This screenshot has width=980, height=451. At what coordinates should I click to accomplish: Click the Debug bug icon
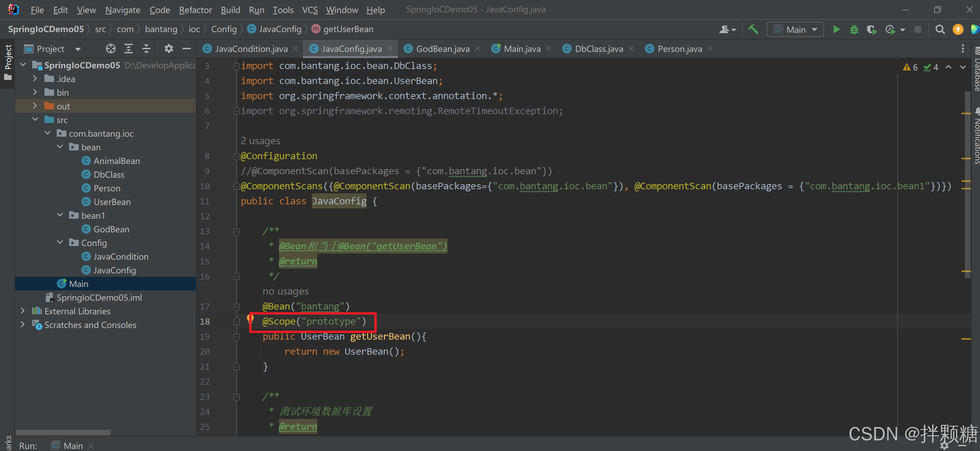[854, 29]
